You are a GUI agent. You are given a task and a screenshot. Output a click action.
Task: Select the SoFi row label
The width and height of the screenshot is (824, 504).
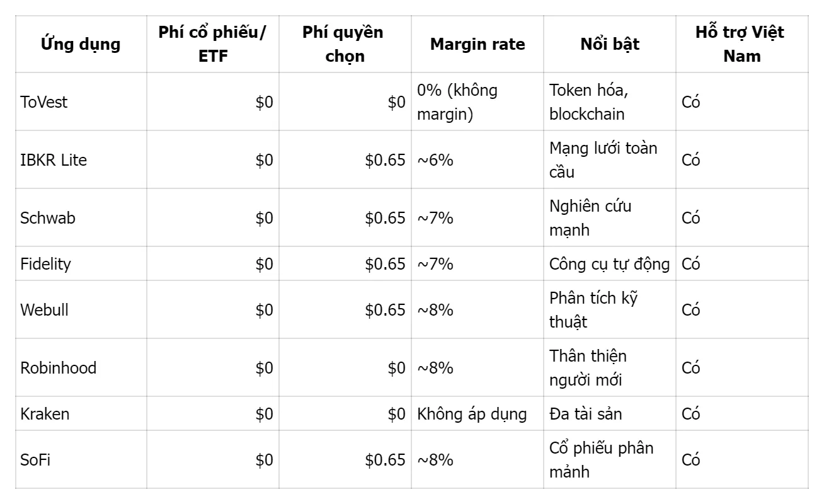point(36,460)
